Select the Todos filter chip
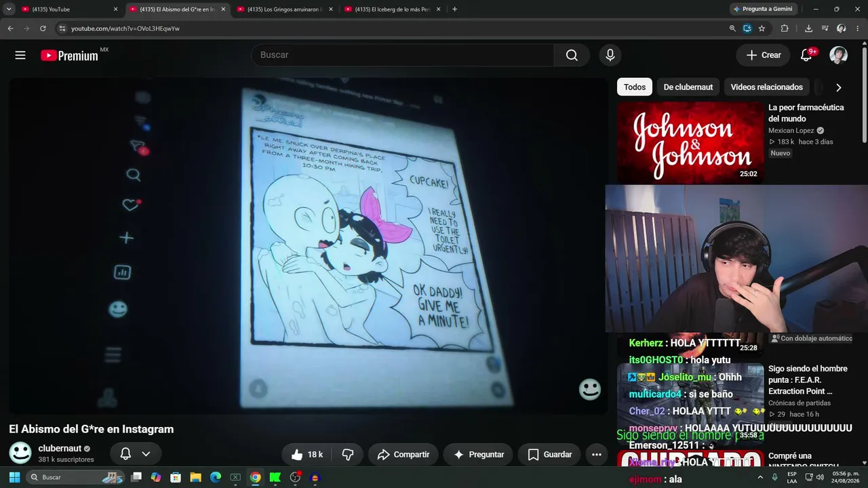 (635, 87)
